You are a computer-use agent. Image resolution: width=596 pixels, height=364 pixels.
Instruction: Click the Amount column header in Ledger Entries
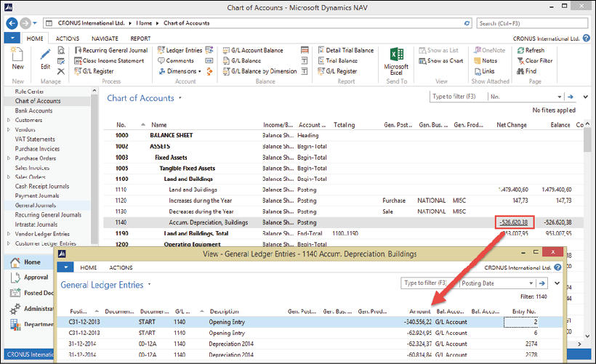coord(420,311)
